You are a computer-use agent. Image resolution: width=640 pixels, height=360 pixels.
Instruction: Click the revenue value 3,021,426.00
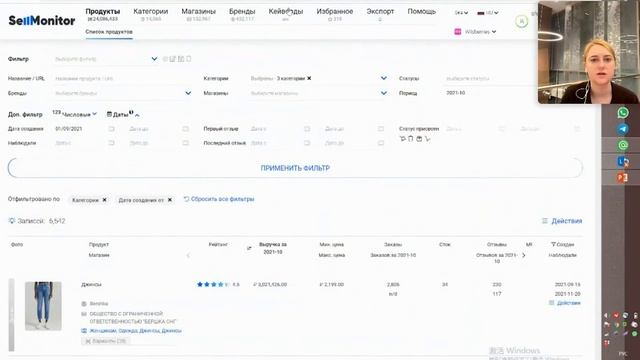click(x=270, y=284)
